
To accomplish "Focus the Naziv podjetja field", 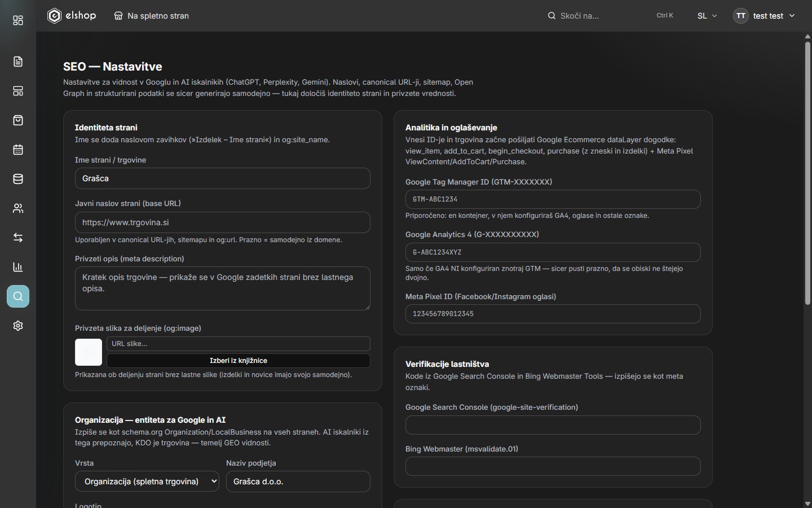I will (298, 481).
